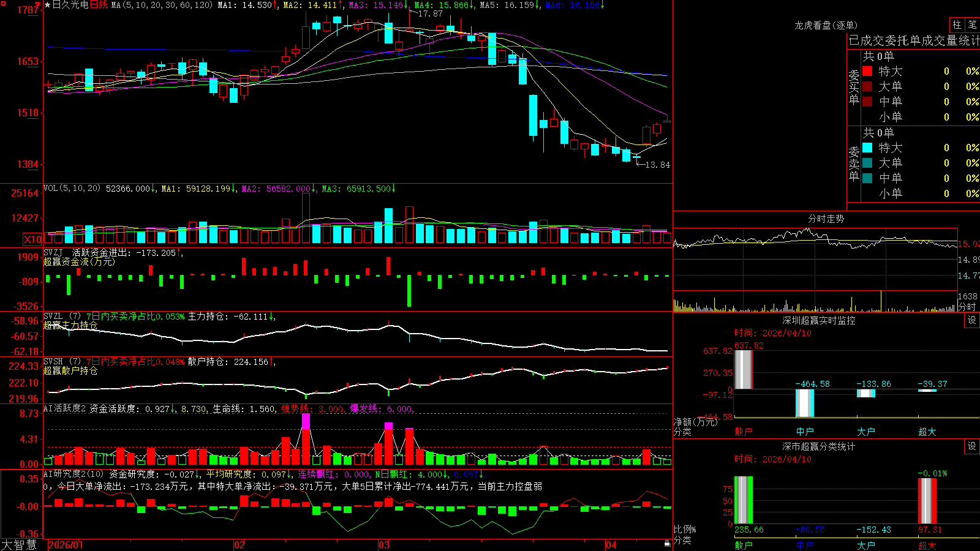980x551 pixels.
Task: Click the lock icon at the timeline's right end
Action: [667, 544]
